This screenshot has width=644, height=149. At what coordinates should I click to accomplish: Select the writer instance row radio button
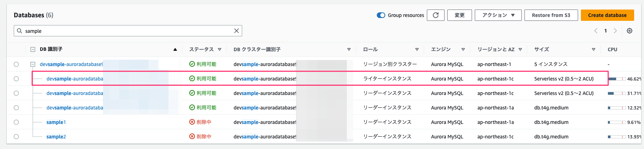(x=16, y=79)
